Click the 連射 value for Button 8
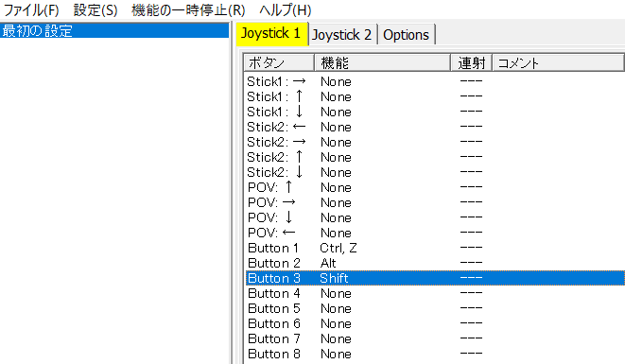 tap(471, 354)
